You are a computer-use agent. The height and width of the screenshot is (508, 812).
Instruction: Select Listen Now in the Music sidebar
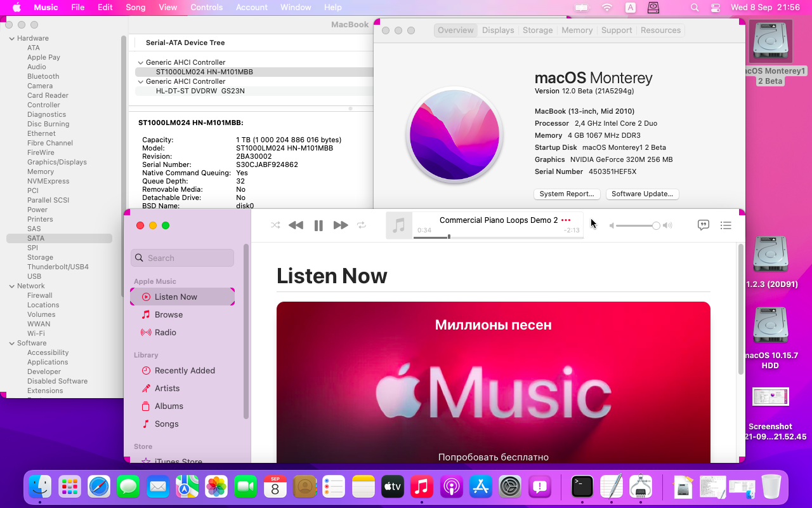tap(182, 297)
